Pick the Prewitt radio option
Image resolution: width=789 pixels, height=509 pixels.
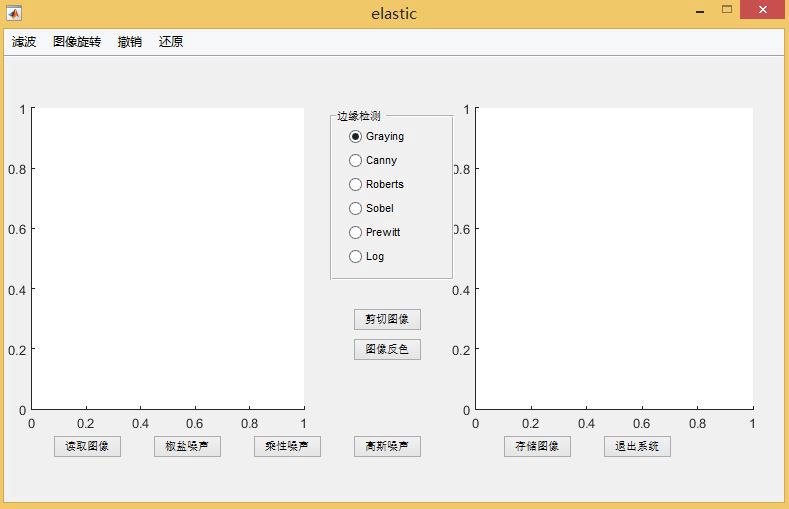point(374,232)
